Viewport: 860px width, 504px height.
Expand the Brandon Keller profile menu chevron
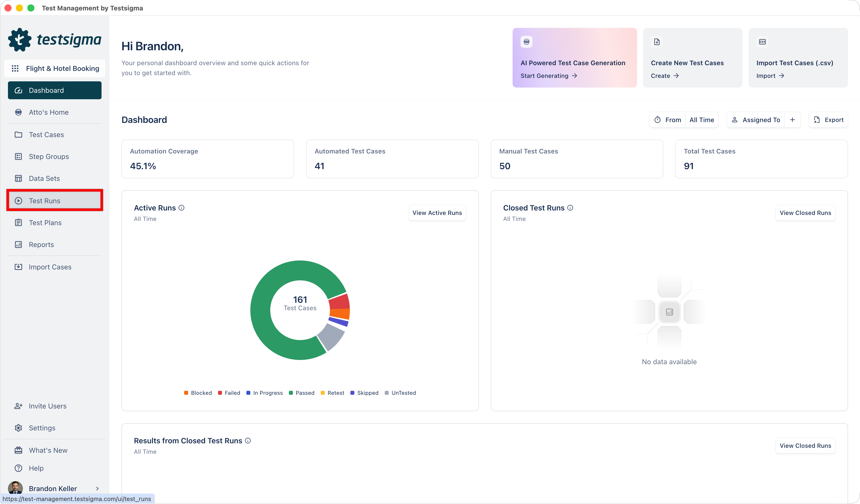click(x=97, y=489)
